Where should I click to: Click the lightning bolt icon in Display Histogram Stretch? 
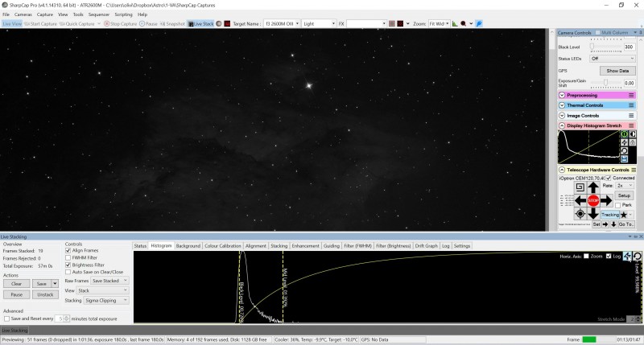tap(624, 142)
